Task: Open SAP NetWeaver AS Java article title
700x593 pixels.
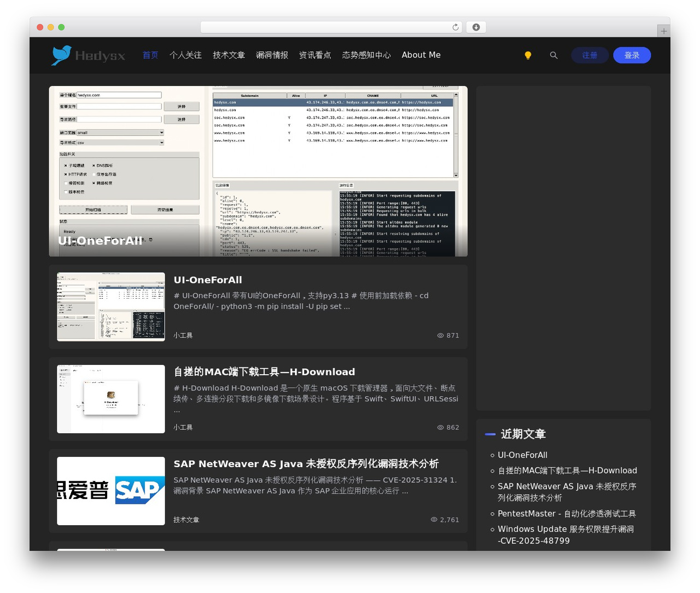Action: tap(306, 464)
